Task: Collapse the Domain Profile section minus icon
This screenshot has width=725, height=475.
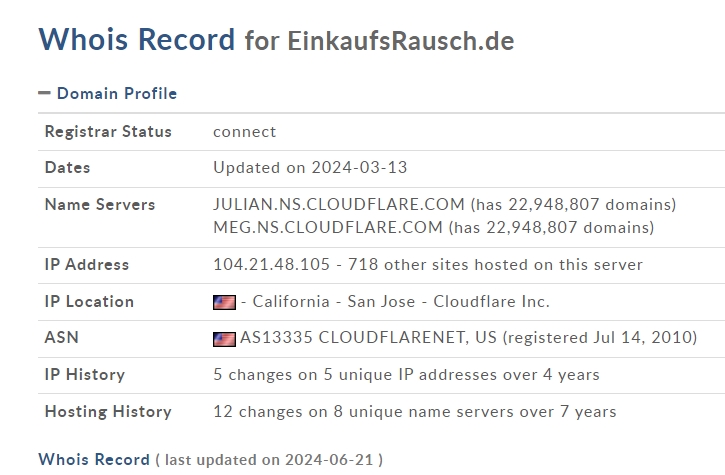Action: [x=44, y=93]
